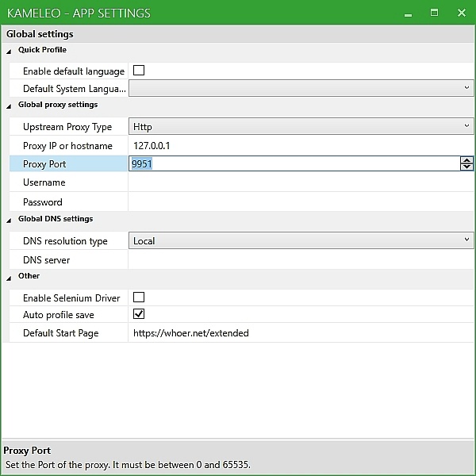Click the Global settings header
The width and height of the screenshot is (476, 476).
tap(40, 34)
